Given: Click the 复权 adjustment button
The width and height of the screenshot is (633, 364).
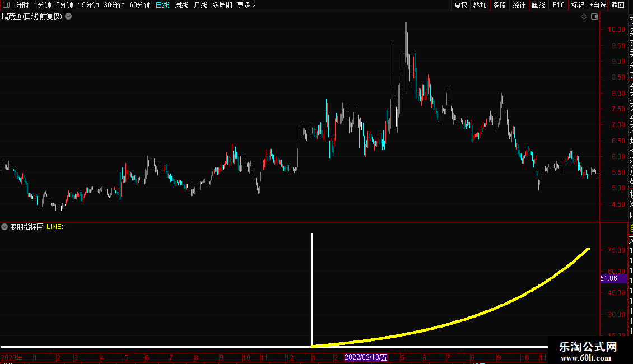Looking at the screenshot, I should pyautogui.click(x=460, y=5).
